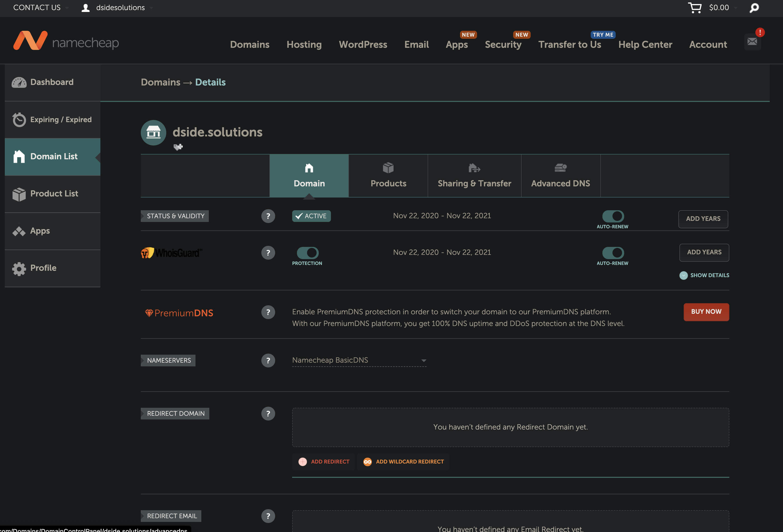Open help for Nameservers row

pyautogui.click(x=268, y=361)
